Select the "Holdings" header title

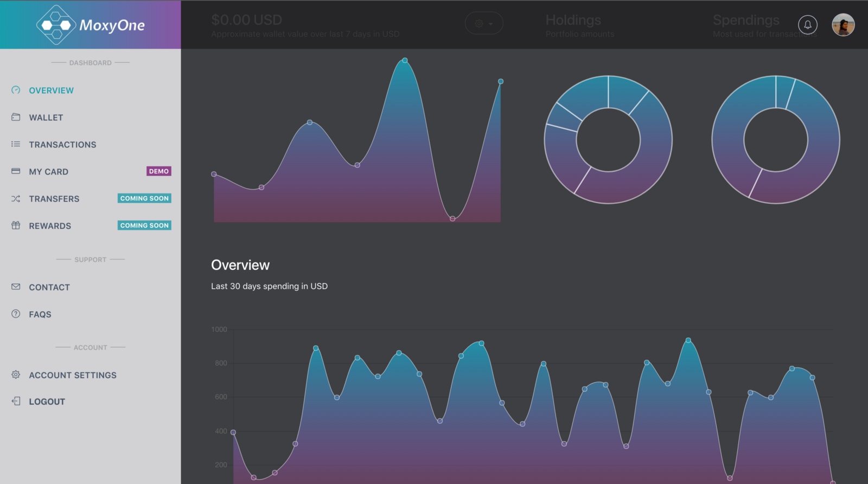(x=573, y=20)
